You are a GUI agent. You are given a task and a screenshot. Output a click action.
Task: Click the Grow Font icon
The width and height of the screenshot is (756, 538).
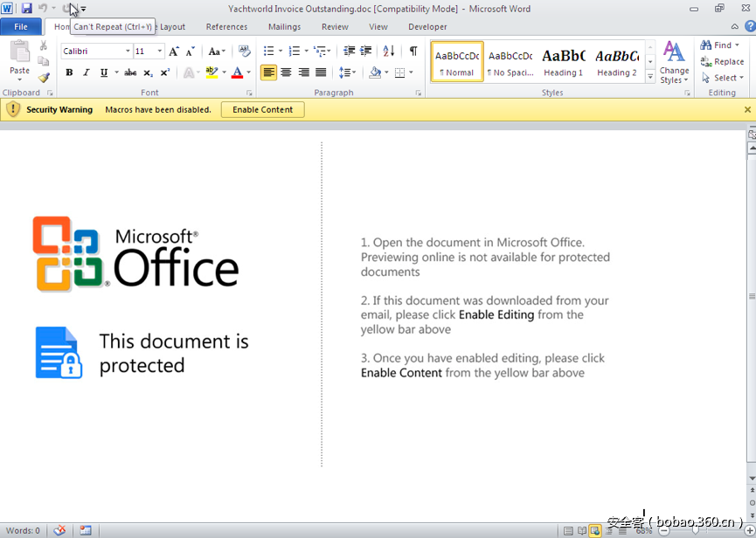pyautogui.click(x=174, y=52)
